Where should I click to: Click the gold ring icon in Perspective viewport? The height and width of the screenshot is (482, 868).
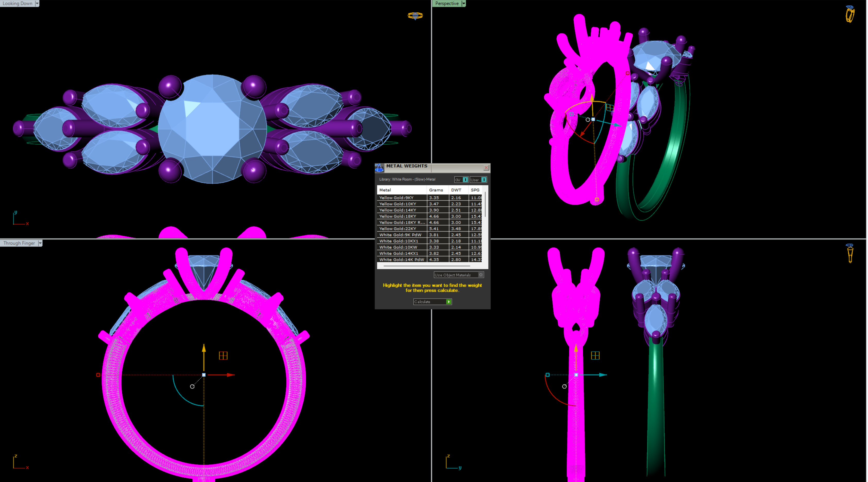[x=850, y=14]
